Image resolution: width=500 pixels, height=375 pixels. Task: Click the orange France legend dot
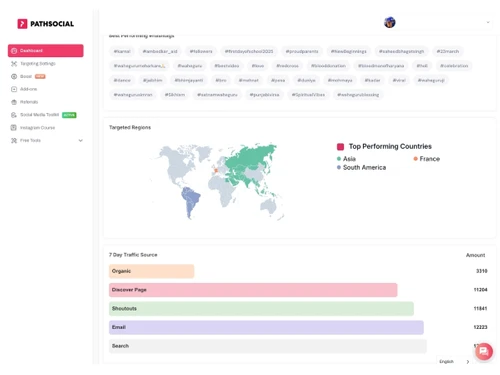point(416,159)
